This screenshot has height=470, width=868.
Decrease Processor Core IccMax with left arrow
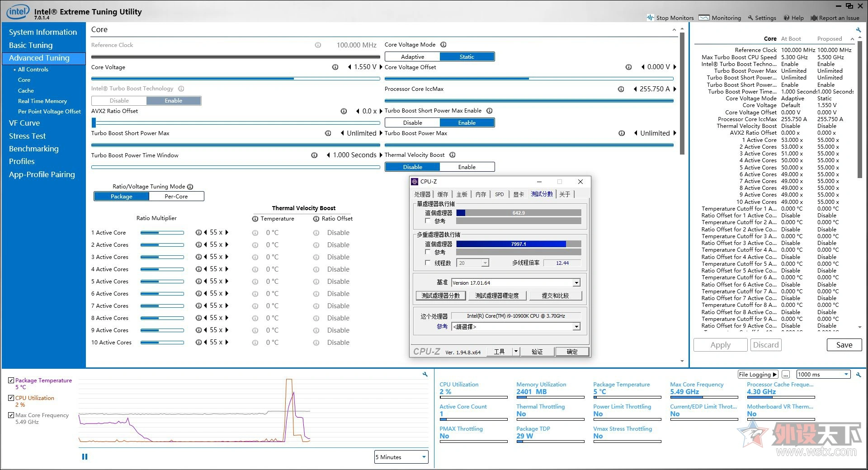coord(636,89)
